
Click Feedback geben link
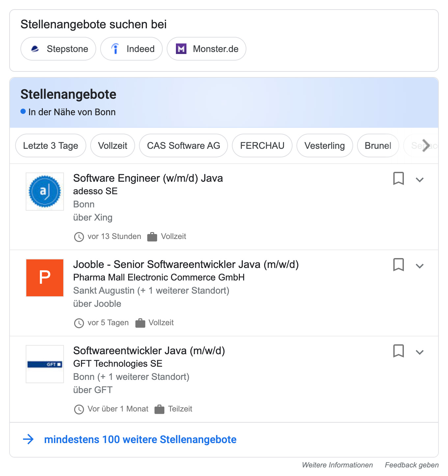pos(411,465)
